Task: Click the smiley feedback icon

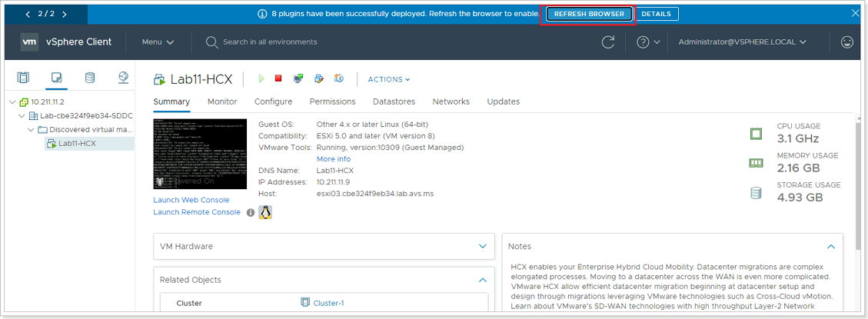Action: (x=847, y=42)
